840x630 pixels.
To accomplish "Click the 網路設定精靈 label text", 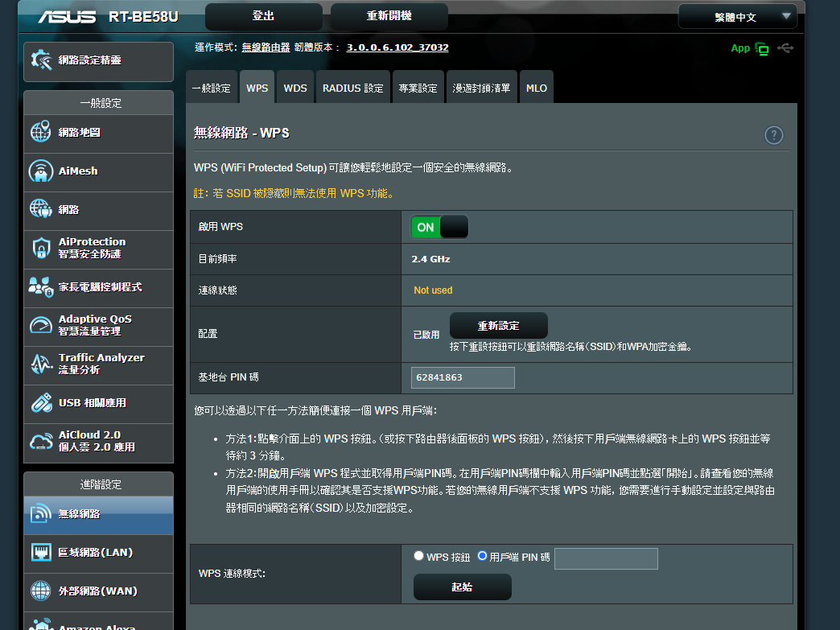I will [90, 60].
